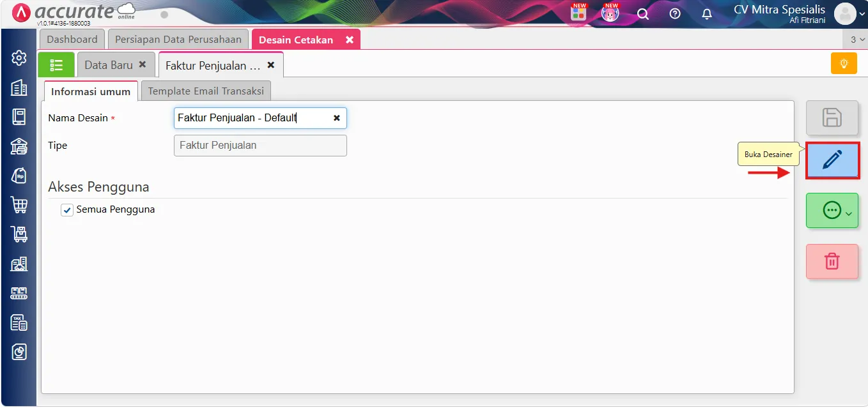
Task: Click the search magnifier in header
Action: (x=644, y=14)
